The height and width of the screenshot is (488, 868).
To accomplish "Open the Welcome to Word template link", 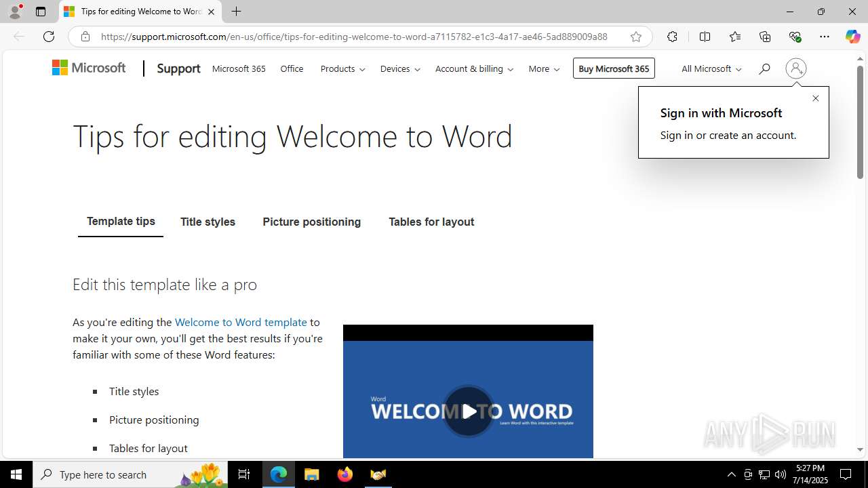I will tap(241, 322).
